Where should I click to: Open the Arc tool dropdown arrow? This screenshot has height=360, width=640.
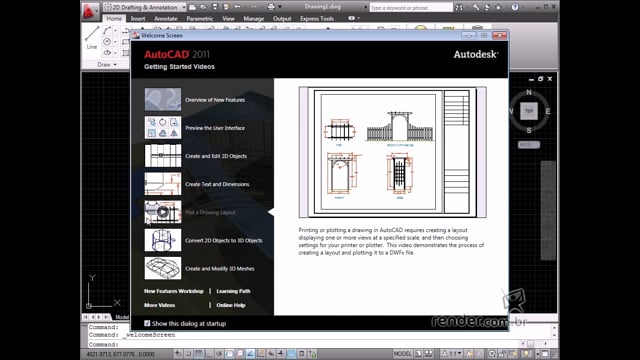tap(115, 31)
